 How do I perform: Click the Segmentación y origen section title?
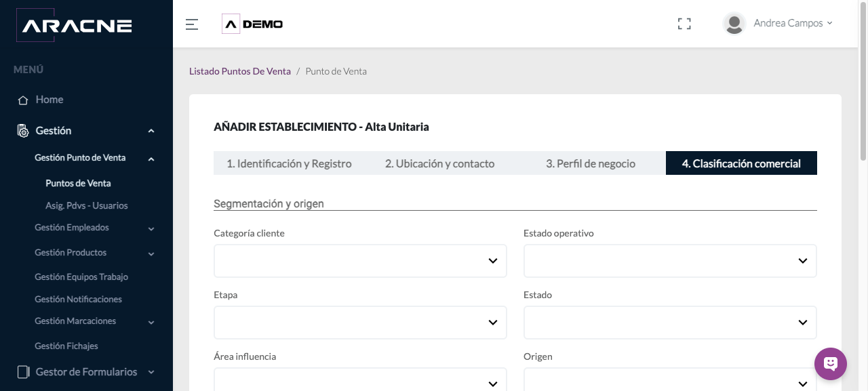[269, 203]
